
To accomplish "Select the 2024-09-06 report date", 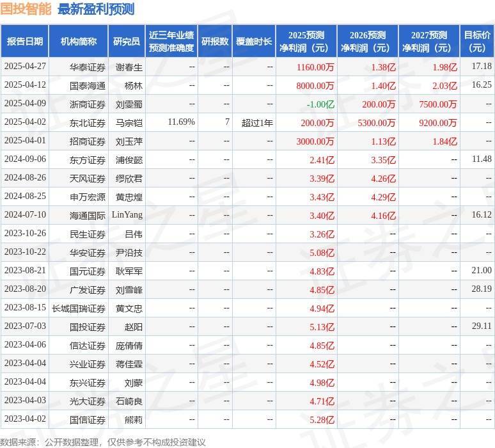I will pos(25,159).
